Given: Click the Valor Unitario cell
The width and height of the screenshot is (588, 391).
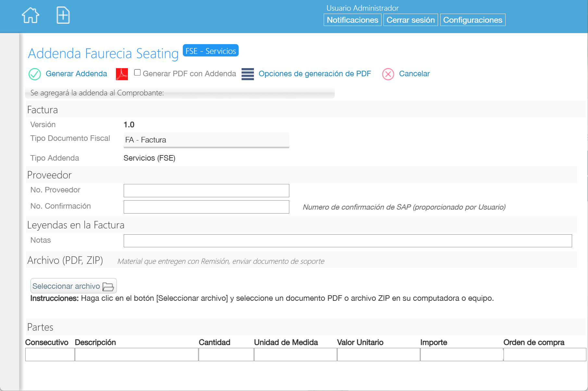Looking at the screenshot, I should coord(379,354).
